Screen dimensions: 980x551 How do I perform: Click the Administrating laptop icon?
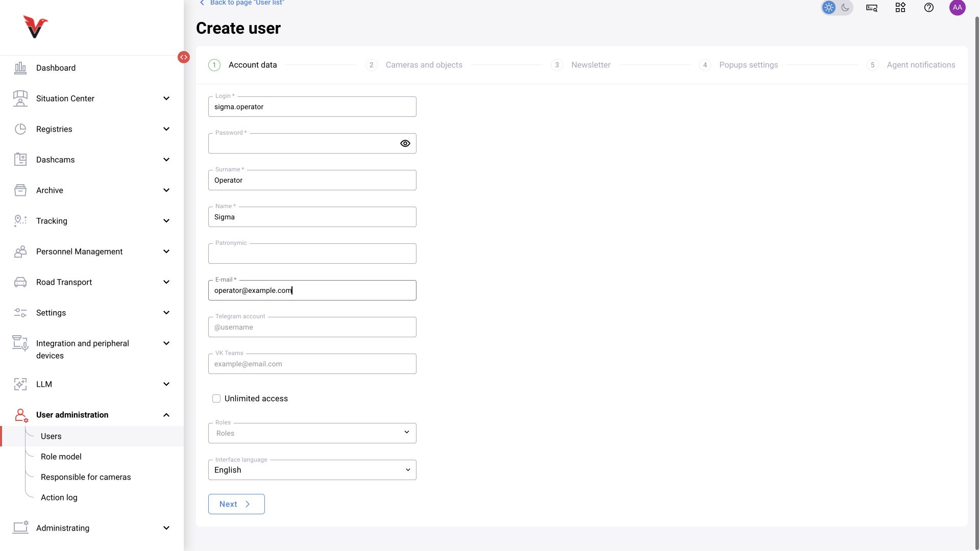coord(20,528)
